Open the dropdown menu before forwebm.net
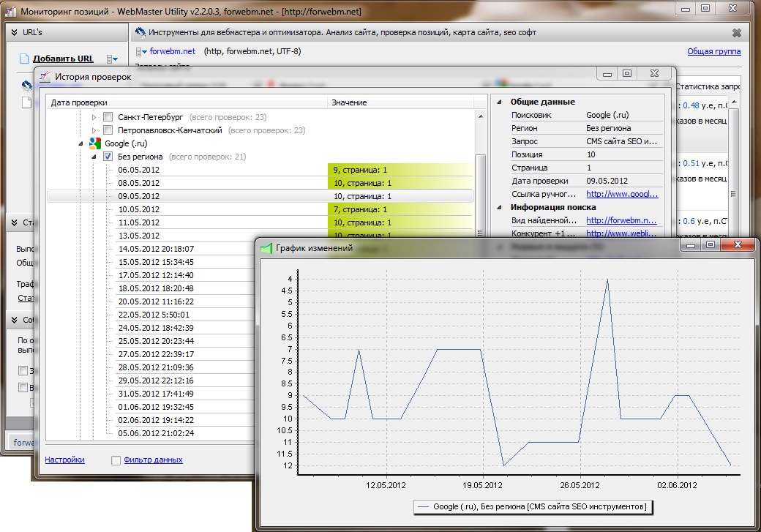Viewport: 761px width, 532px height. point(140,52)
